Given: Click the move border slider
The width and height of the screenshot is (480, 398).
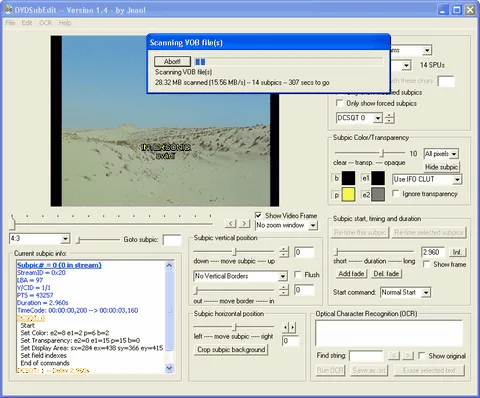Looking at the screenshot, I should pos(197,290).
